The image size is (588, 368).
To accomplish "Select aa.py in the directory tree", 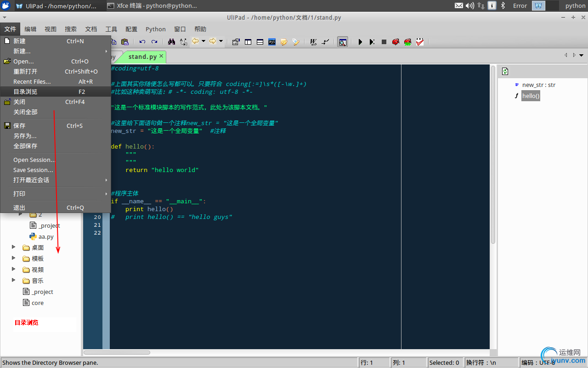I will pyautogui.click(x=46, y=236).
